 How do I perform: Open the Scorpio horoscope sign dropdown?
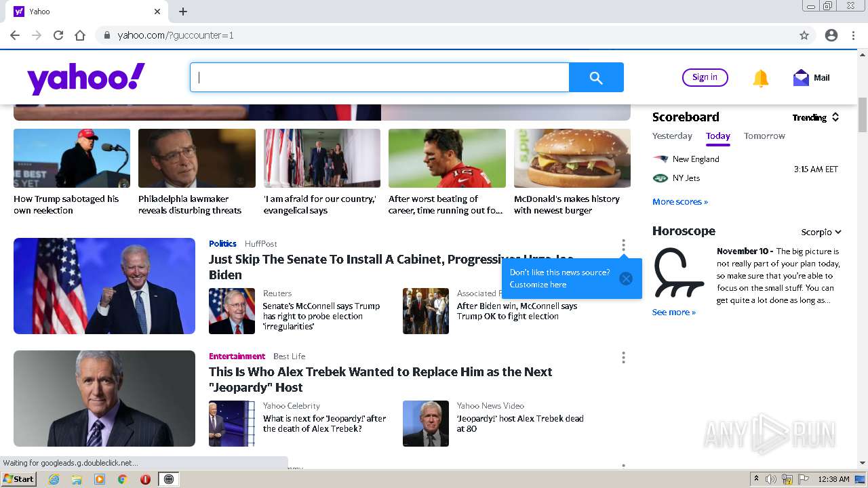821,232
